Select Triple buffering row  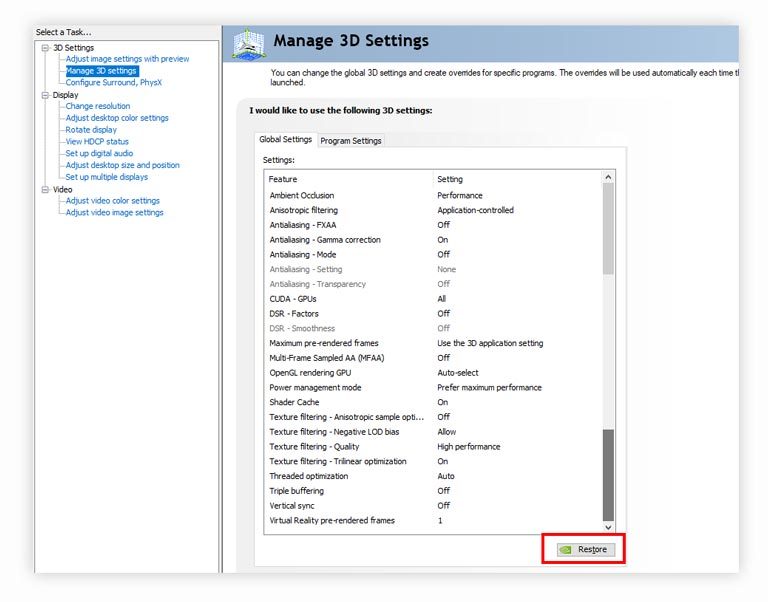tap(433, 491)
